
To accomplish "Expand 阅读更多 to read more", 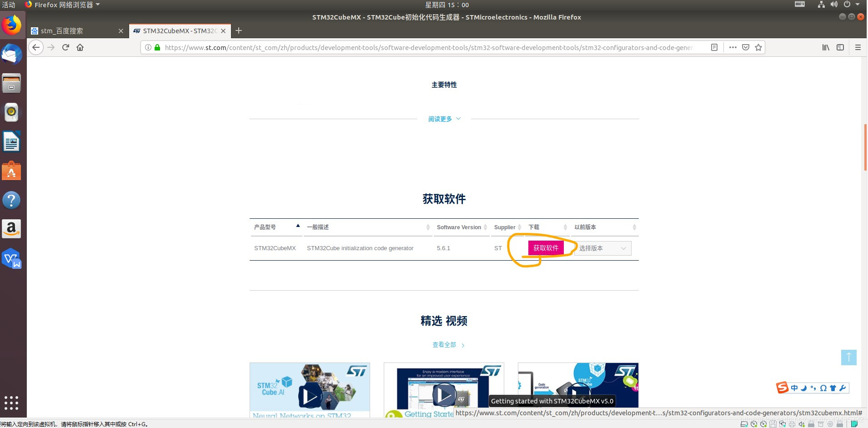I will coord(444,119).
